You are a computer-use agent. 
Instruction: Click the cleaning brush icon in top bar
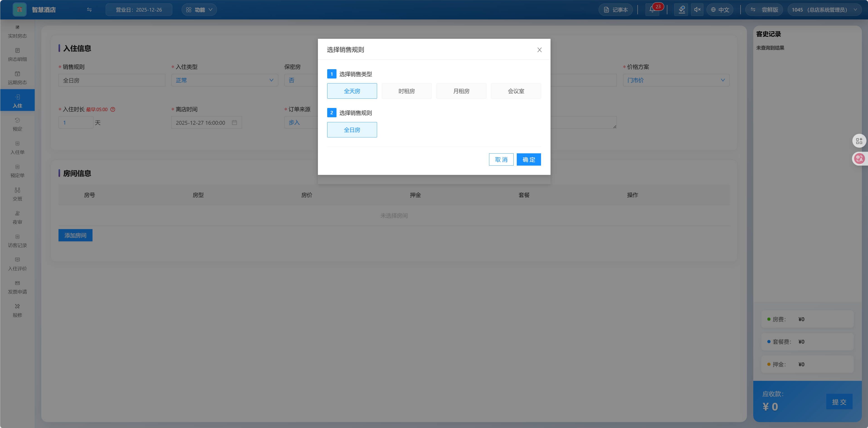tap(681, 10)
